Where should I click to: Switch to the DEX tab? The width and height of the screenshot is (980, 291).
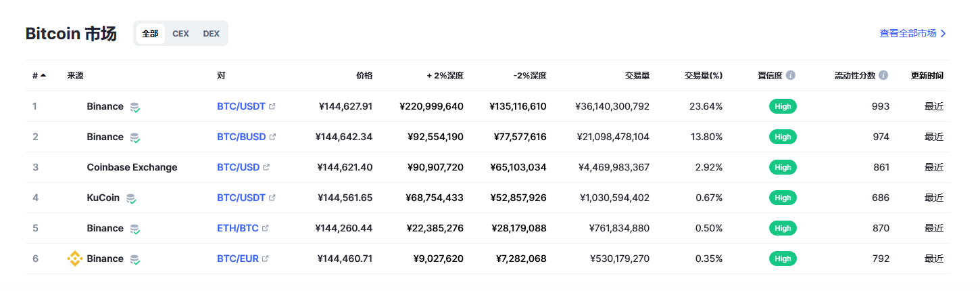click(211, 34)
